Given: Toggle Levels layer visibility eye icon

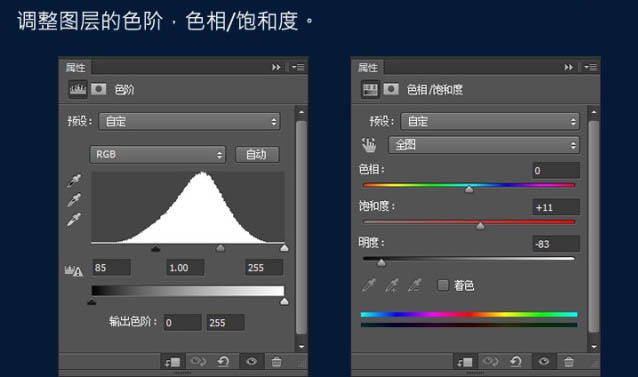Looking at the screenshot, I should click(x=251, y=361).
